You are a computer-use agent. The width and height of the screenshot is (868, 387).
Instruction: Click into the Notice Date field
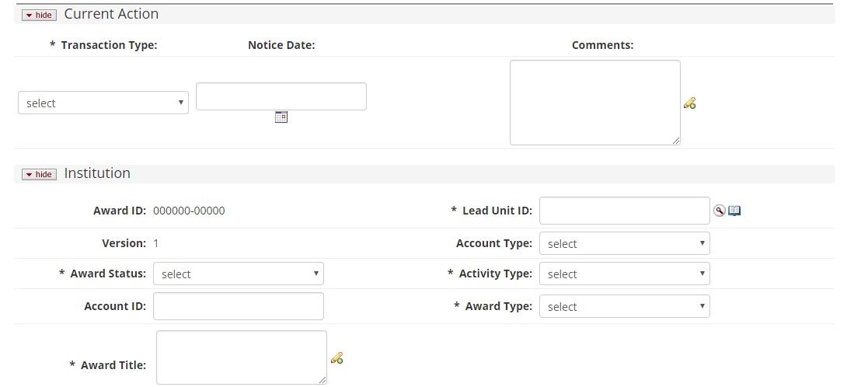click(281, 96)
